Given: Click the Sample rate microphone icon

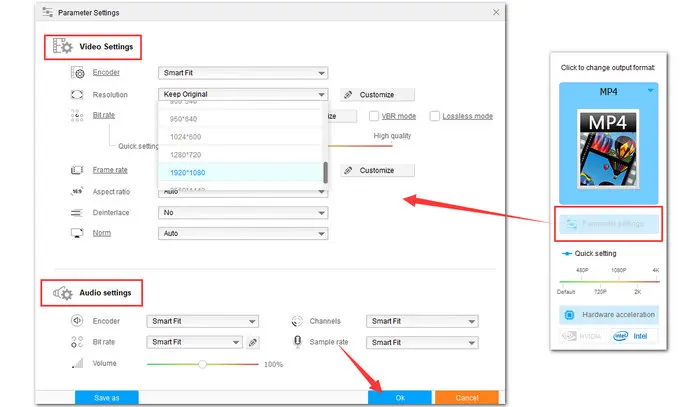Looking at the screenshot, I should point(297,342).
